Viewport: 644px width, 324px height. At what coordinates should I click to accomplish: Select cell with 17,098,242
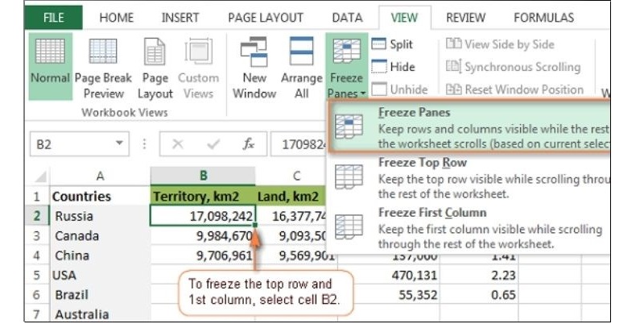click(x=203, y=216)
